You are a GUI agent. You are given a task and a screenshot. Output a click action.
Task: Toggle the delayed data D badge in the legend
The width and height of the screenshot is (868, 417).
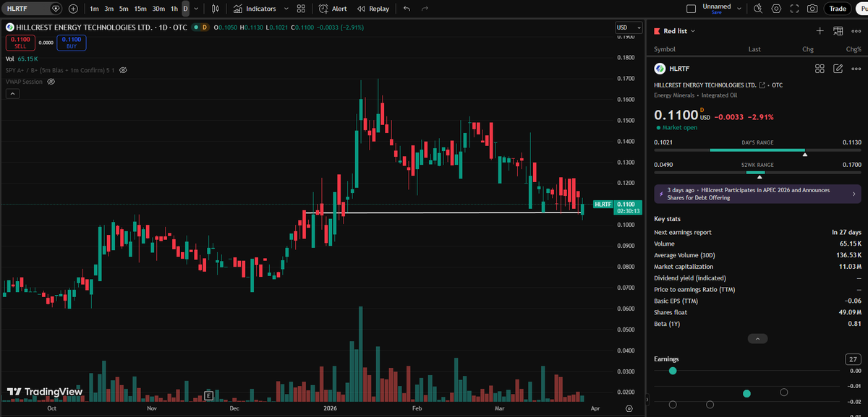[x=205, y=27]
